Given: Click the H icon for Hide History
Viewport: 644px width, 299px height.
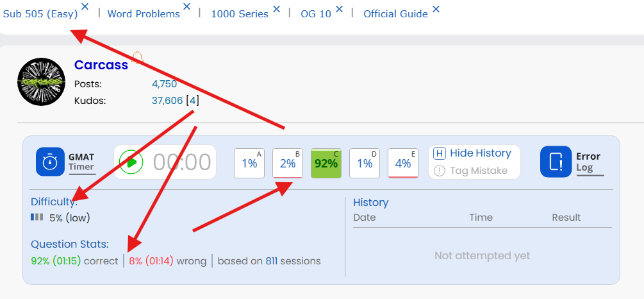Looking at the screenshot, I should (x=440, y=153).
